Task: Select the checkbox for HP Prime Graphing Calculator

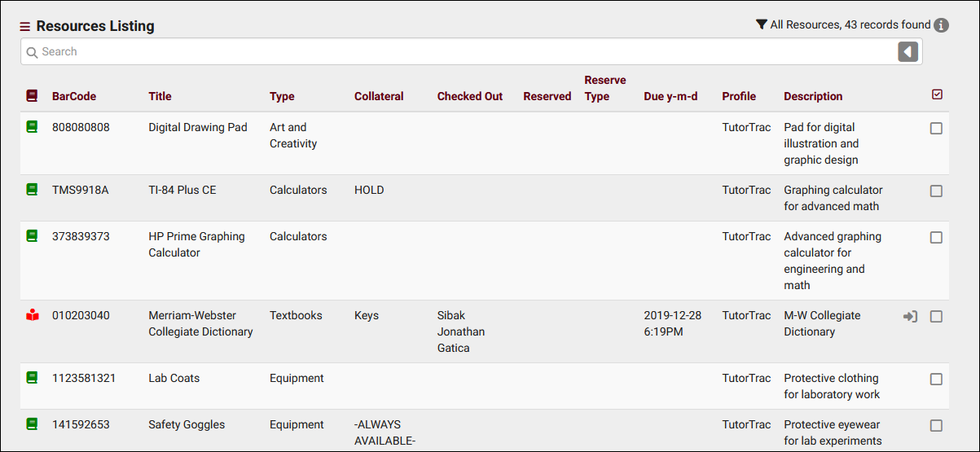Action: pos(937,237)
